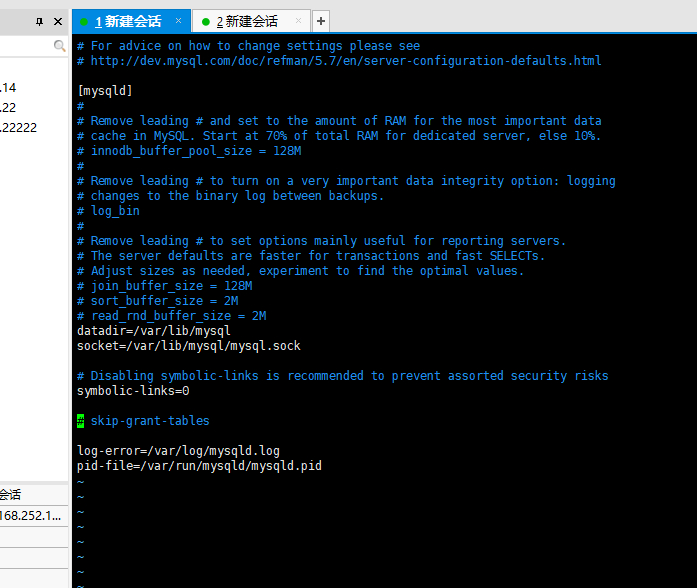Click the pin icon in session panel

click(40, 21)
